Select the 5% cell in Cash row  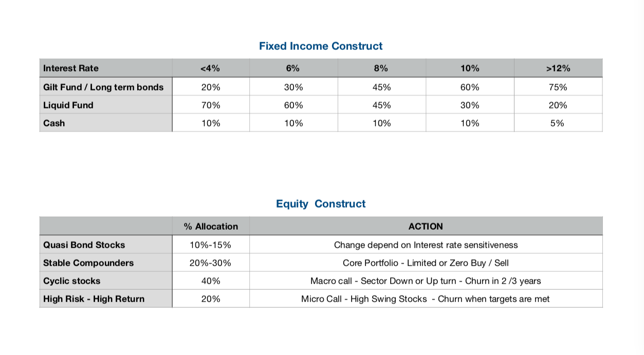point(558,123)
